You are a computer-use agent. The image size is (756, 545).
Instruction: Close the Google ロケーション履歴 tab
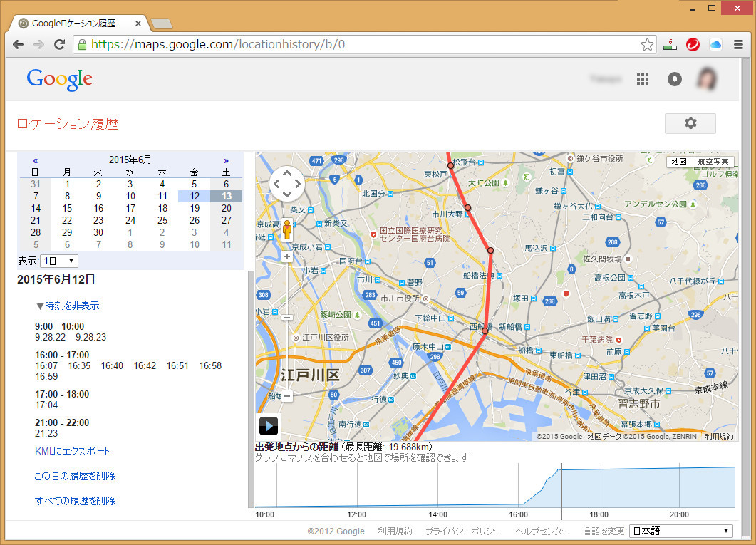coord(138,23)
